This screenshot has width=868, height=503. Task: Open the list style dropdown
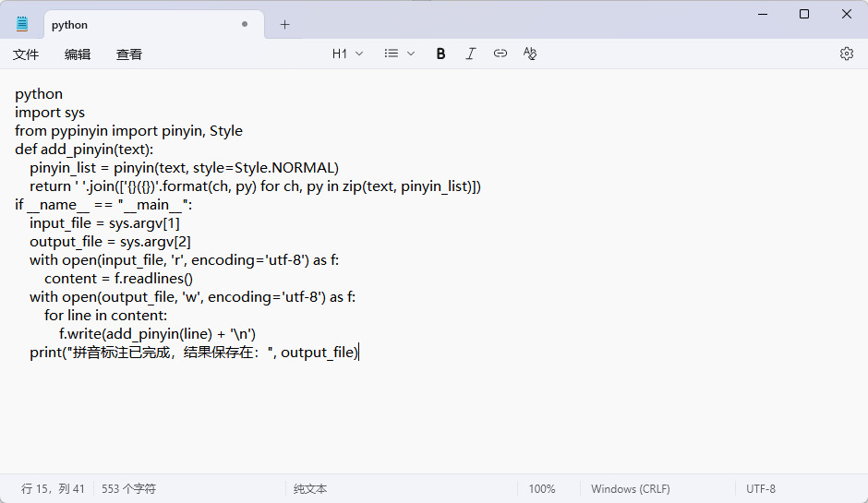point(400,54)
